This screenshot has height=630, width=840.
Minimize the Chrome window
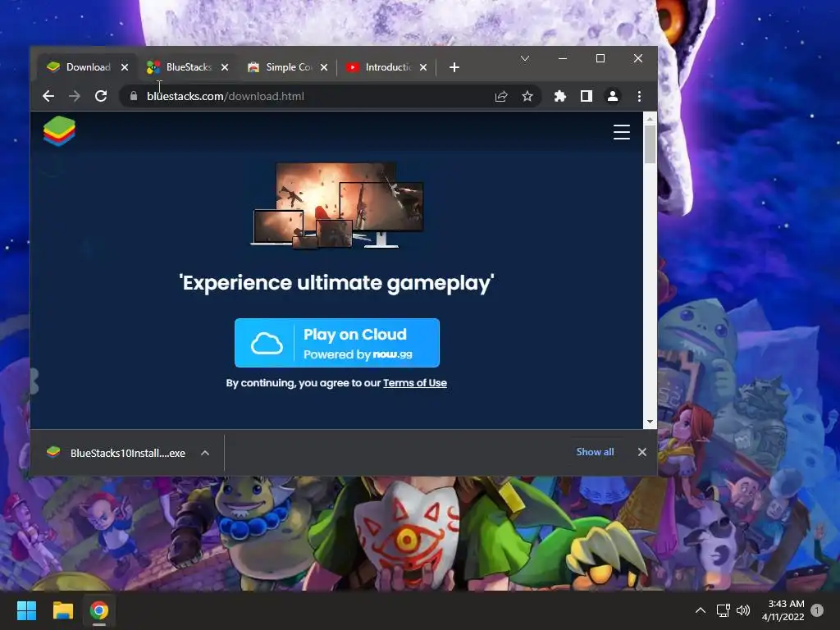(x=563, y=58)
